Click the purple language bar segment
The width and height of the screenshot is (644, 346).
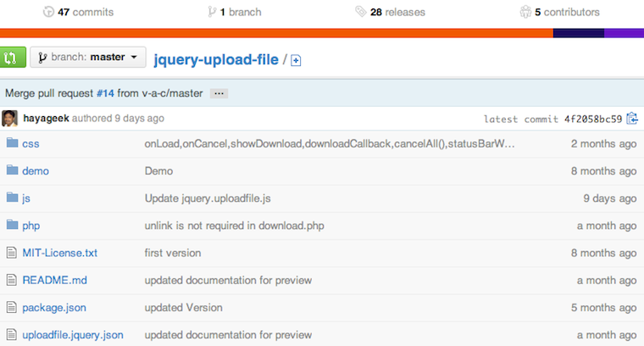pyautogui.click(x=624, y=33)
